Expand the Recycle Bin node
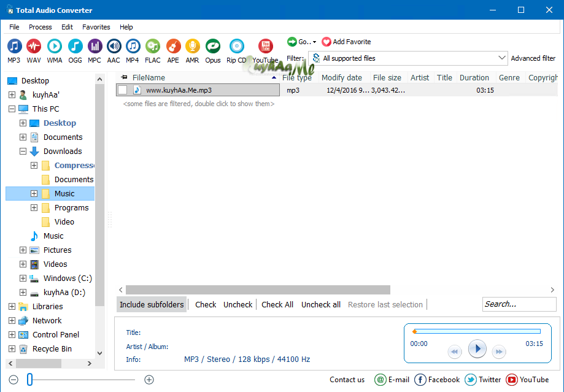 pos(12,349)
